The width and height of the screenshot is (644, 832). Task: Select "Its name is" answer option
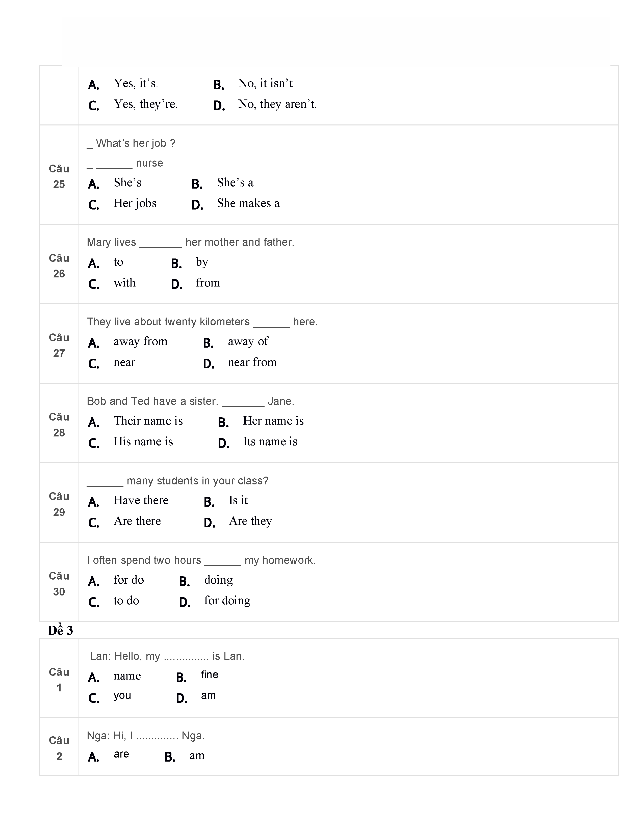(270, 442)
